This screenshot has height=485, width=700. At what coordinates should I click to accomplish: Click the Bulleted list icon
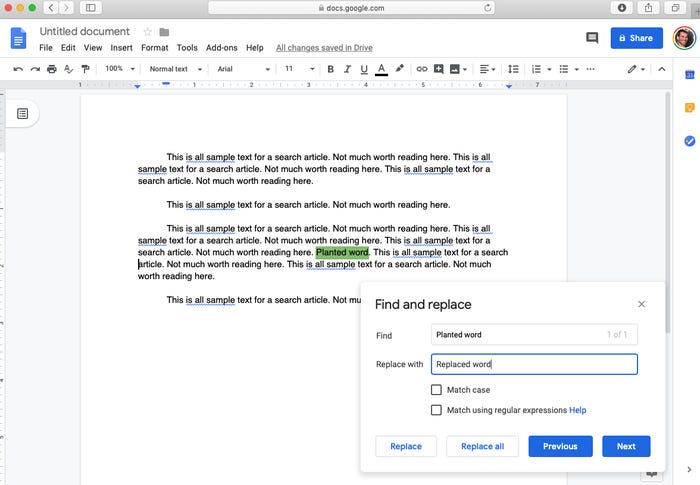[x=564, y=69]
